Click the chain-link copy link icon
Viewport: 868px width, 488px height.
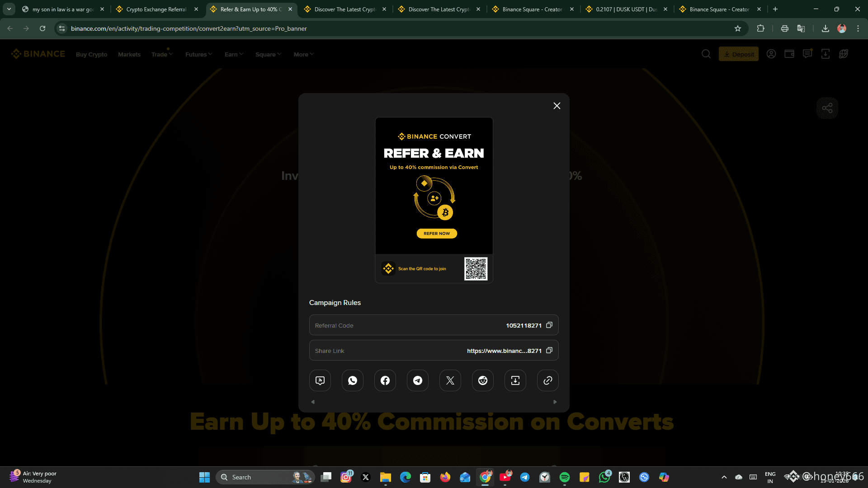coord(548,380)
